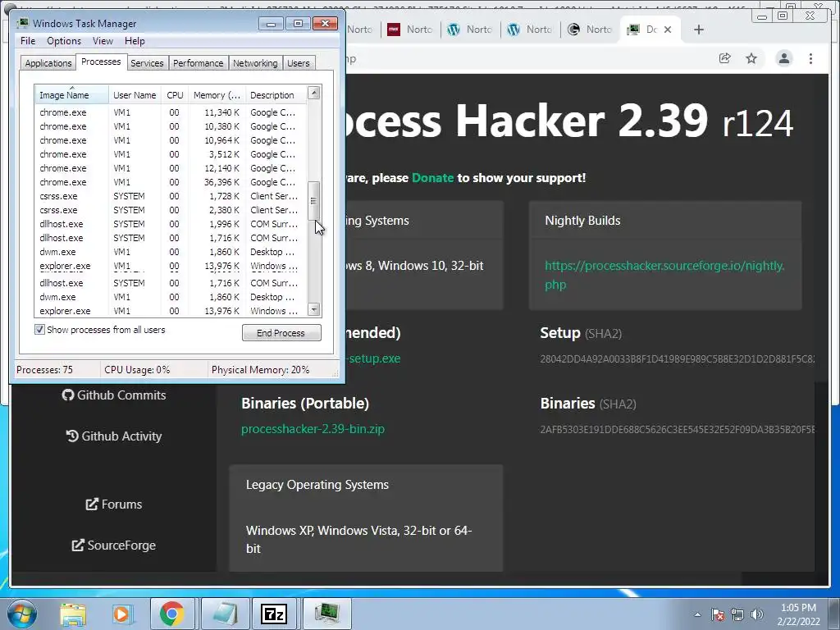Click "Physical Memory: 20%" status text
The width and height of the screenshot is (840, 630).
[x=260, y=370]
